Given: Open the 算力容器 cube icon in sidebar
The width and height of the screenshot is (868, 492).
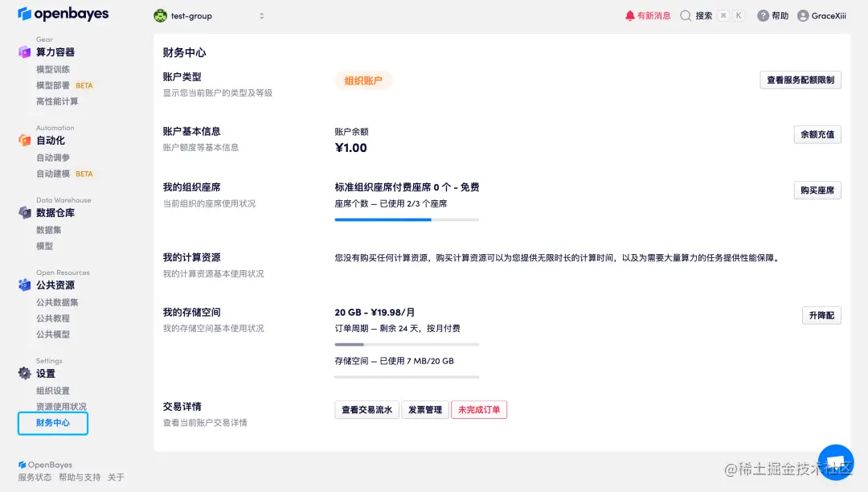Looking at the screenshot, I should coord(25,51).
